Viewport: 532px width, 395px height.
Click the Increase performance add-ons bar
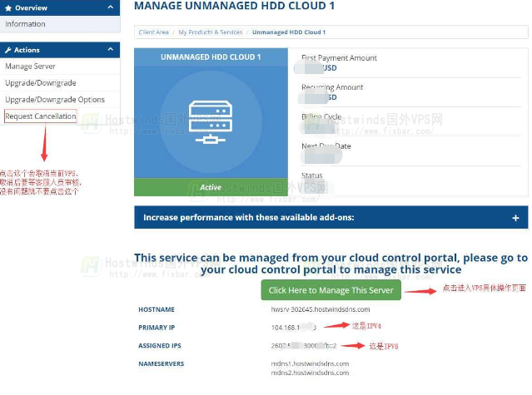pos(331,218)
